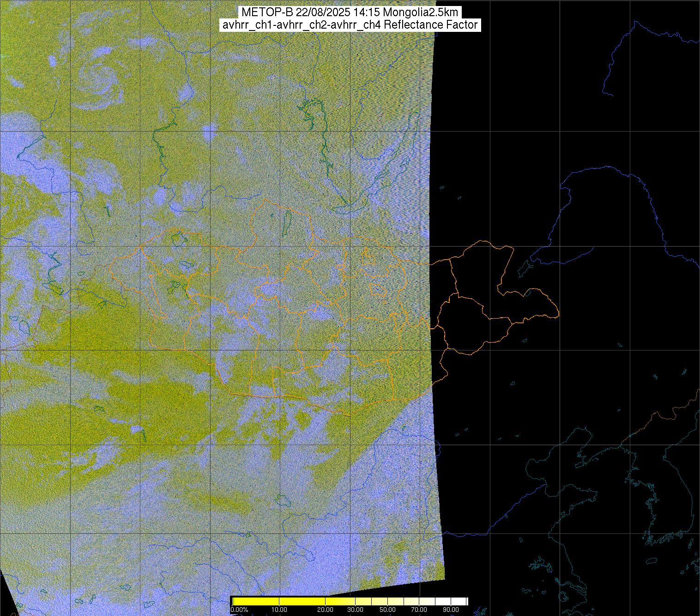Click the 50.00 tick label on the colorbar

(388, 610)
